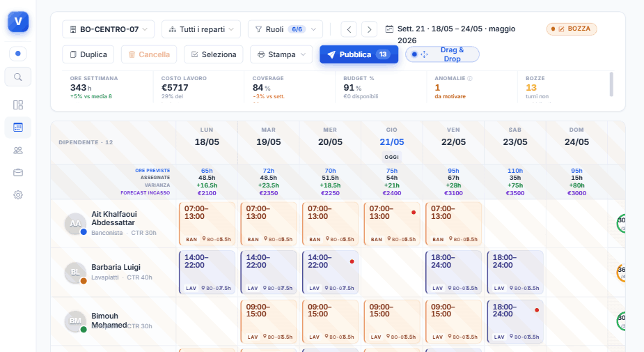
Task: Open Ruoli 6/6 filter dropdown
Action: pos(285,29)
